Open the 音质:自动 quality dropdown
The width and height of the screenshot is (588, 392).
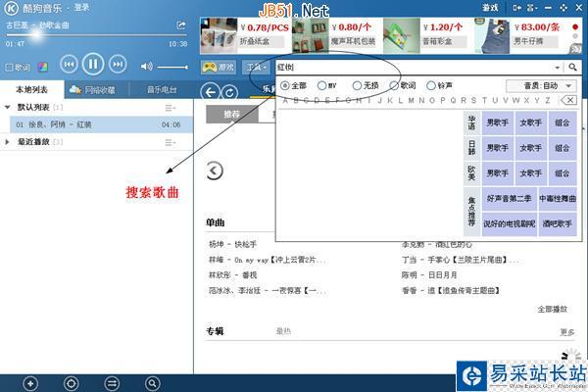point(540,86)
